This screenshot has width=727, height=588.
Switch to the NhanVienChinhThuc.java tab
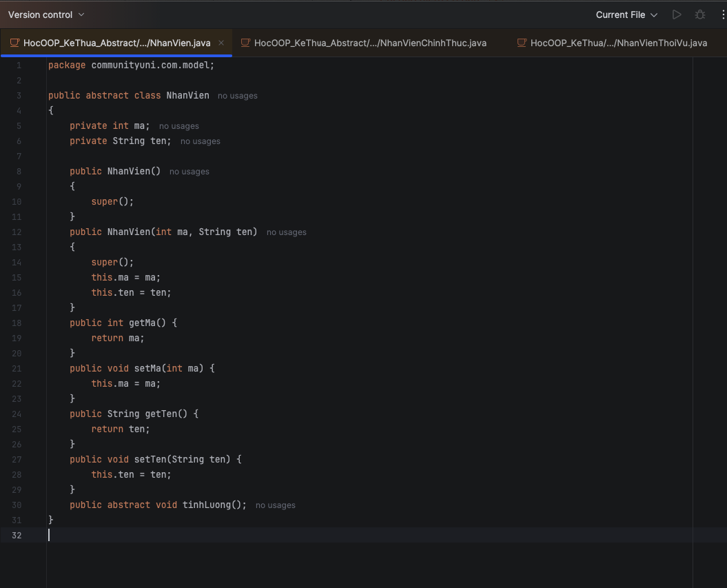click(x=370, y=43)
